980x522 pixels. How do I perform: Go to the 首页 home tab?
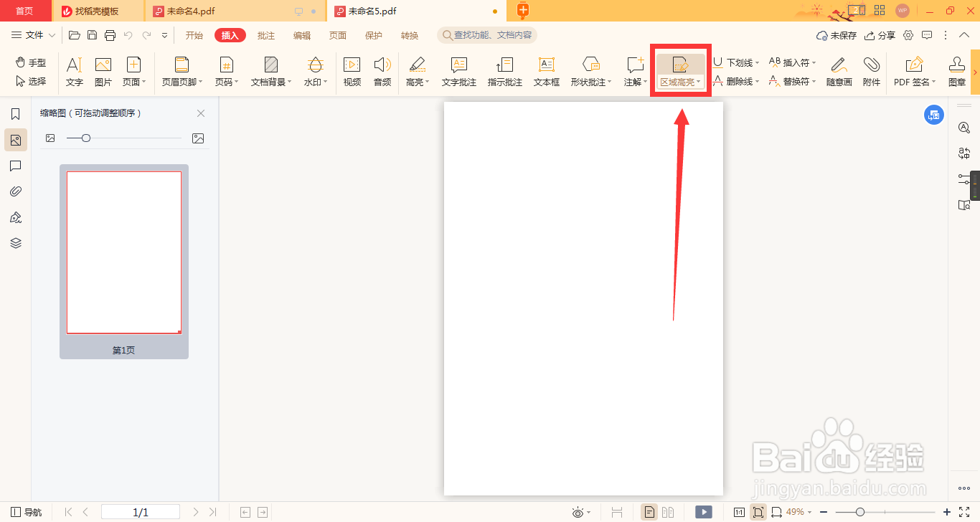click(x=25, y=11)
